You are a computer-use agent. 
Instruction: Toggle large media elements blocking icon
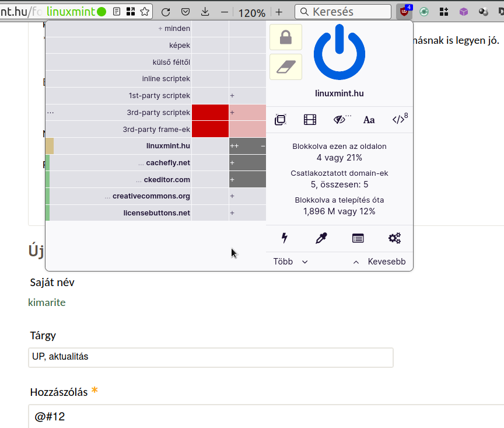(310, 120)
